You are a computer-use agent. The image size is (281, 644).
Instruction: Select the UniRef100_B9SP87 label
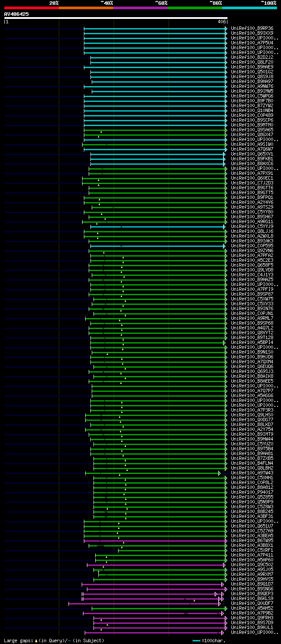252,294
